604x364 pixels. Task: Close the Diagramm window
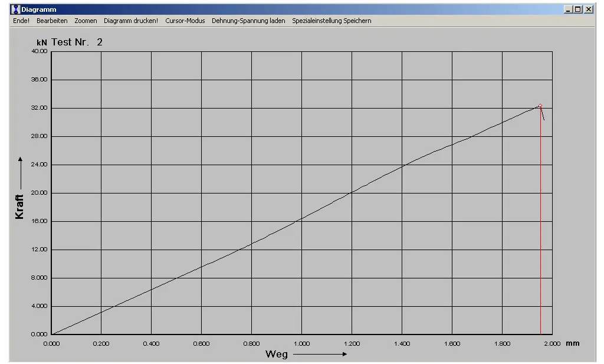tap(588, 9)
